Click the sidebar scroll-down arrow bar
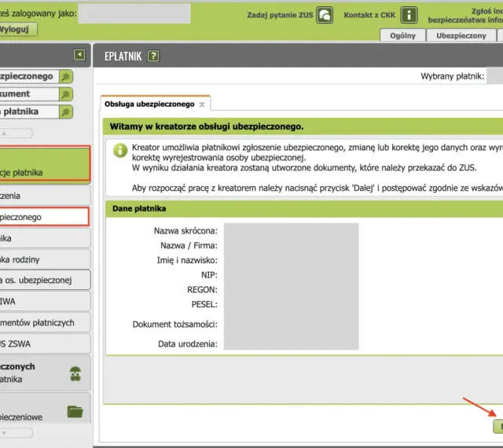 coord(16,432)
